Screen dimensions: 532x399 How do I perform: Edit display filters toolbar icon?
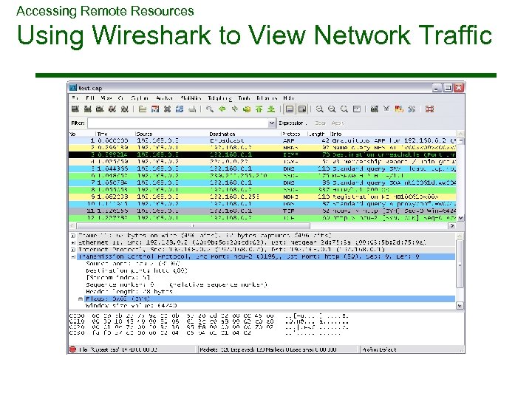tap(386, 109)
